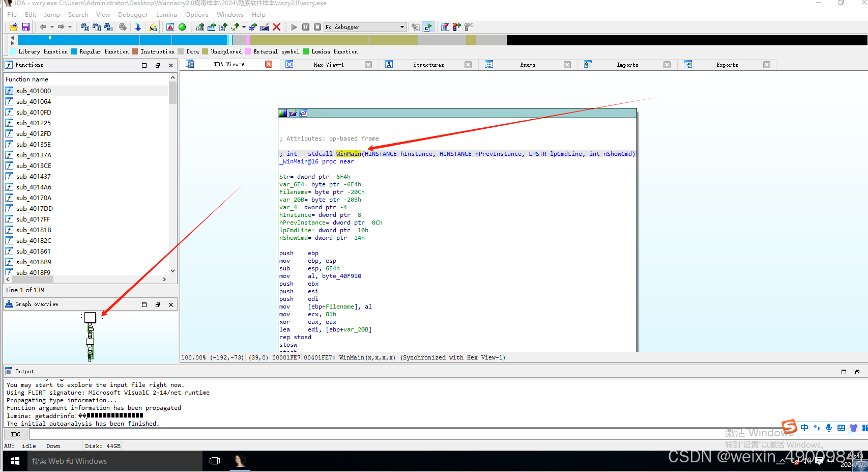Switch to the Hex View-1 tab
Image resolution: width=868 pixels, height=472 pixels.
click(329, 65)
